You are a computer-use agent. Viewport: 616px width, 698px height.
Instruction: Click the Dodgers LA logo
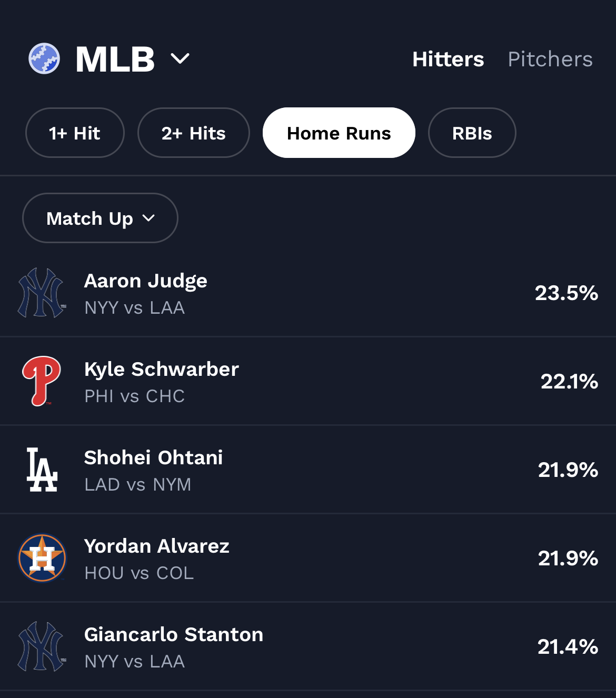pos(42,470)
